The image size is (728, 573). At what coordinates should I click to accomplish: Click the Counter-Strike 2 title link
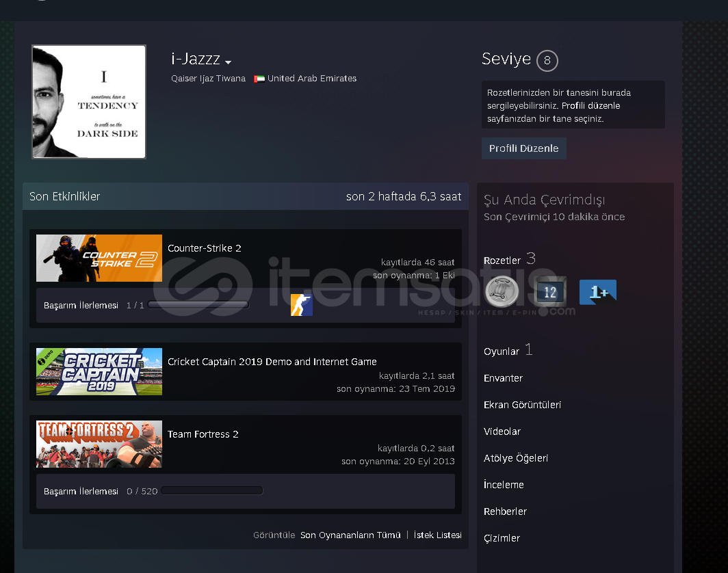coord(205,248)
